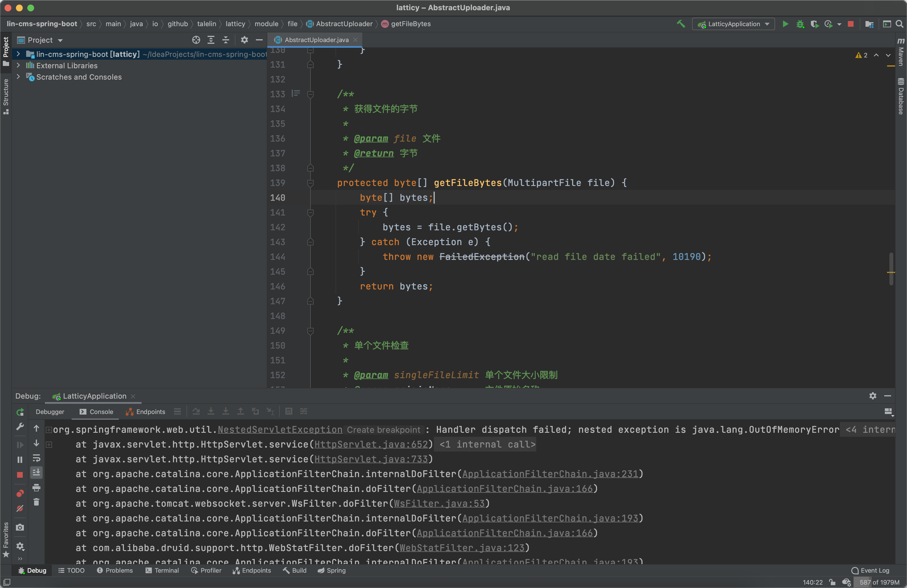Click Expand All icon in Project panel

point(211,40)
